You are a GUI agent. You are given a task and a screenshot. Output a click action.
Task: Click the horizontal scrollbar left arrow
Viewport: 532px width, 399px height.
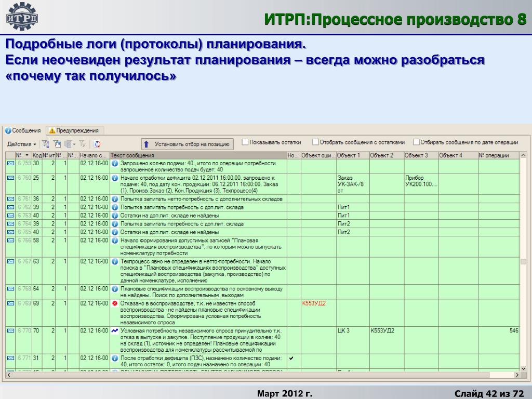click(x=9, y=375)
